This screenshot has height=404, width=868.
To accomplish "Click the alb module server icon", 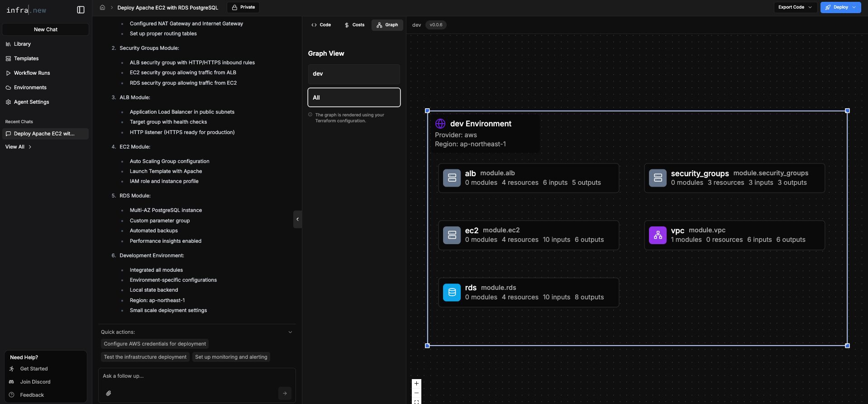I will pyautogui.click(x=452, y=178).
